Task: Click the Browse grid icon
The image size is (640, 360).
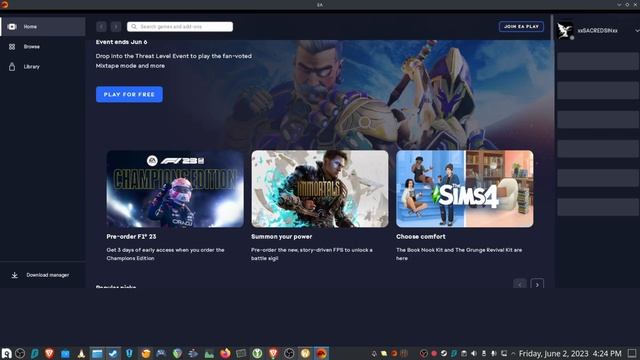Action: pos(12,47)
